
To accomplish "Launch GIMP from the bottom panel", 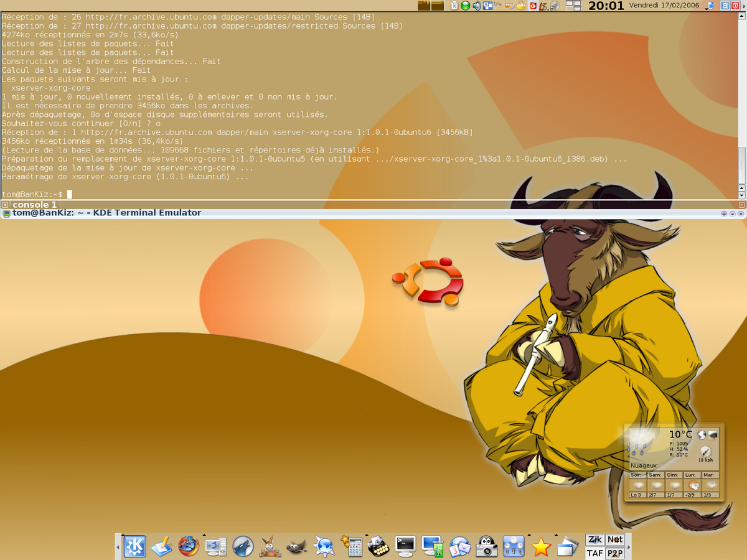I will [297, 546].
